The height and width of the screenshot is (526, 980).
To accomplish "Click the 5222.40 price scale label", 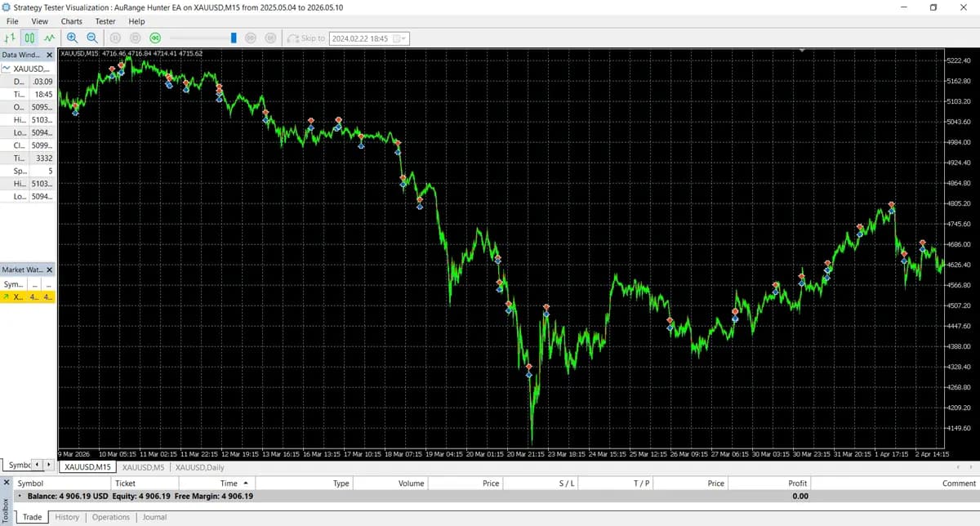I will pos(957,61).
